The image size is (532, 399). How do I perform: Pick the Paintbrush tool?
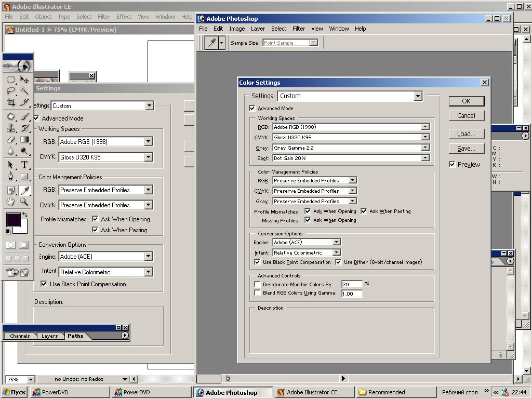tap(24, 117)
